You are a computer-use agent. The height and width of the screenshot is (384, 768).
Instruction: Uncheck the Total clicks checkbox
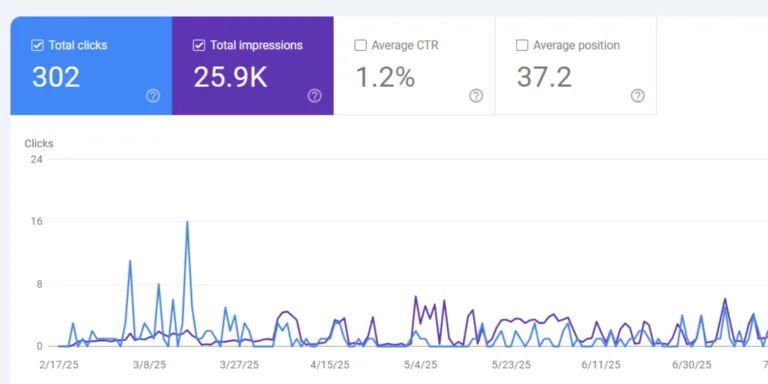pyautogui.click(x=37, y=46)
